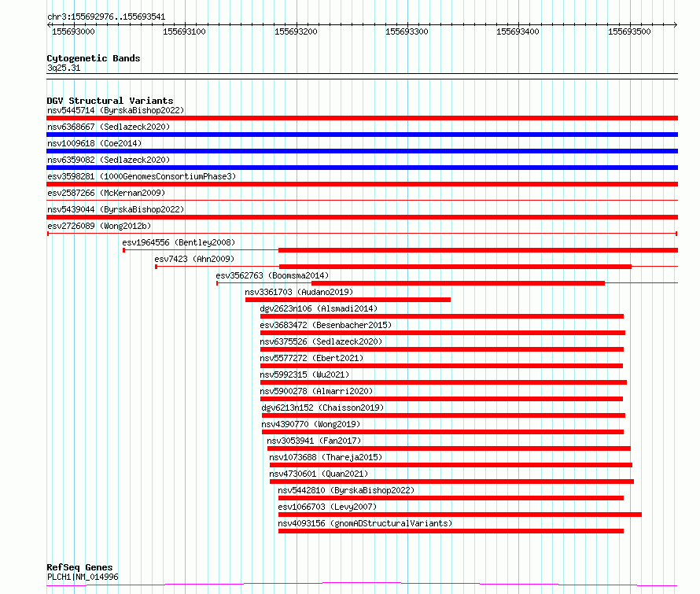Image resolution: width=700 pixels, height=594 pixels.
Task: Click the nsv6359082 (Sedlazeck2020) label
Action: [109, 160]
